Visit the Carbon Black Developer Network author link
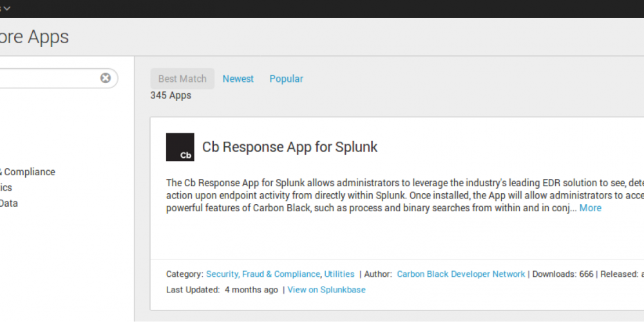 coord(460,274)
